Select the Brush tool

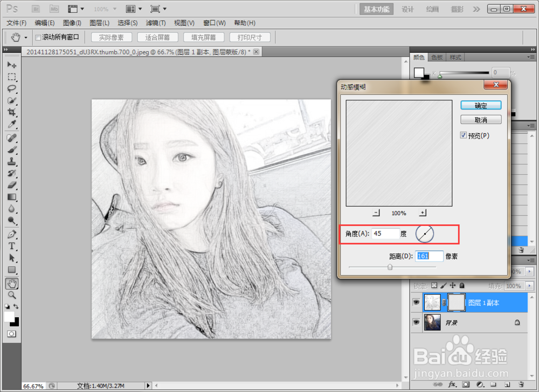pyautogui.click(x=12, y=150)
